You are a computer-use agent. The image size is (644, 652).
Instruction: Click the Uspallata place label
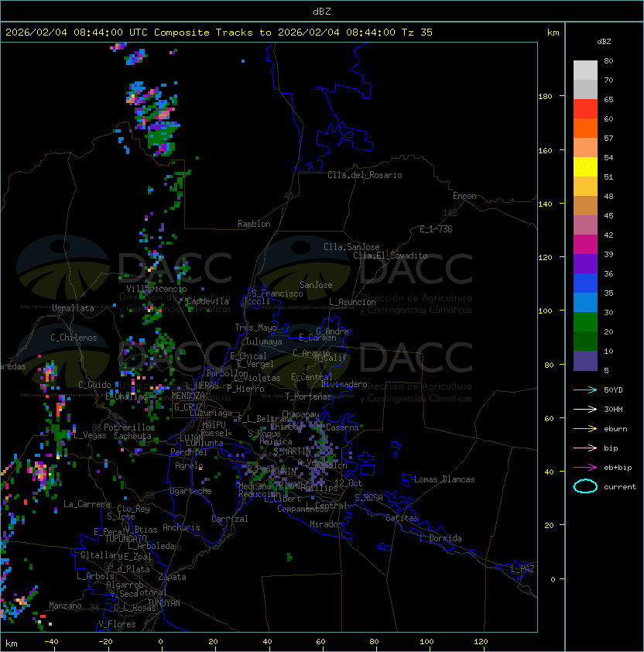point(73,308)
